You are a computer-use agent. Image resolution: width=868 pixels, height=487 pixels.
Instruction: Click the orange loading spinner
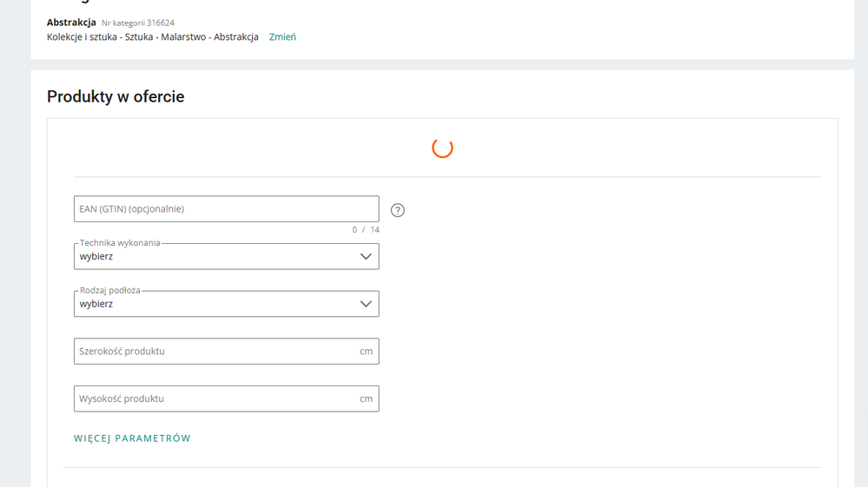(442, 148)
